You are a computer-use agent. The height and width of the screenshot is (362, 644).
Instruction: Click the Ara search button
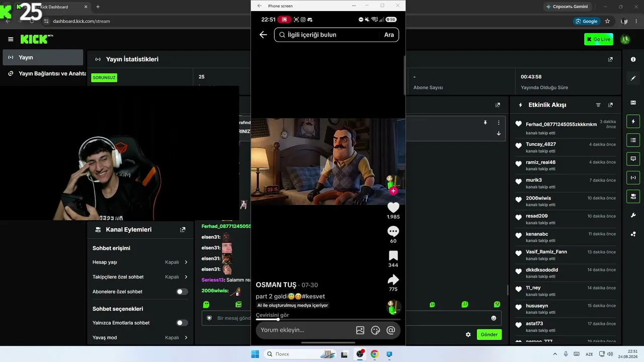(389, 35)
